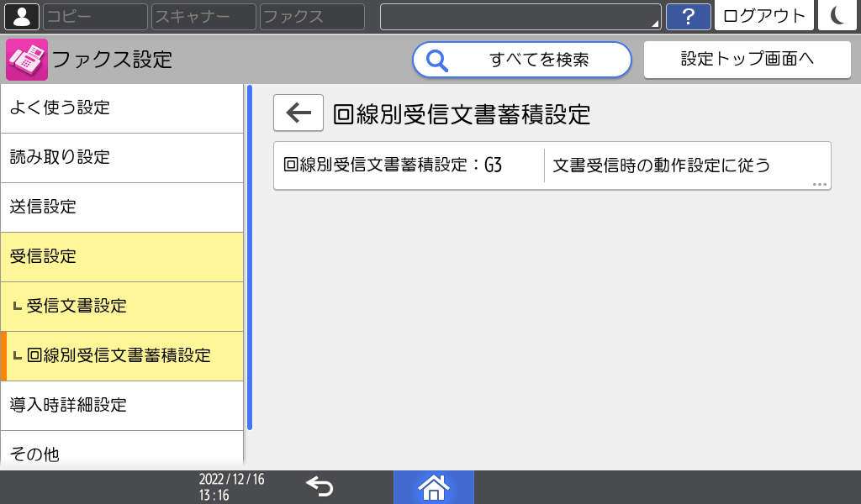This screenshot has width=861, height=504.
Task: Enable night mode with the moon icon
Action: (x=837, y=16)
